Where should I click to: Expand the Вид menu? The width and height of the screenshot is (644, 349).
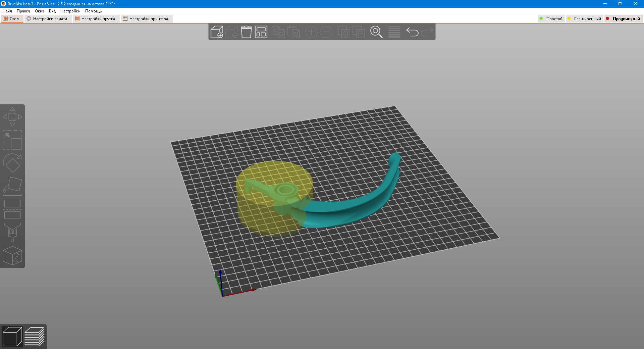[52, 11]
